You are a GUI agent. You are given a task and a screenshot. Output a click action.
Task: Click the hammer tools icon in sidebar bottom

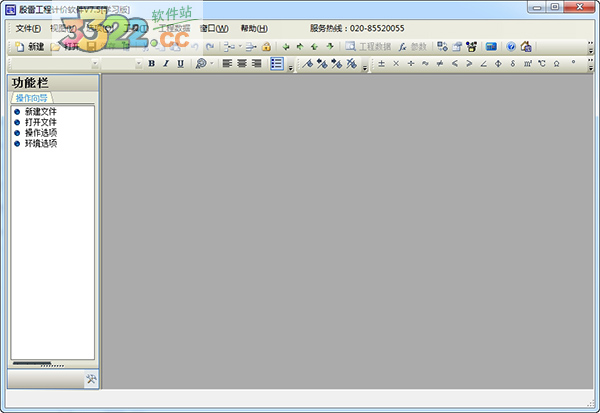[x=91, y=379]
